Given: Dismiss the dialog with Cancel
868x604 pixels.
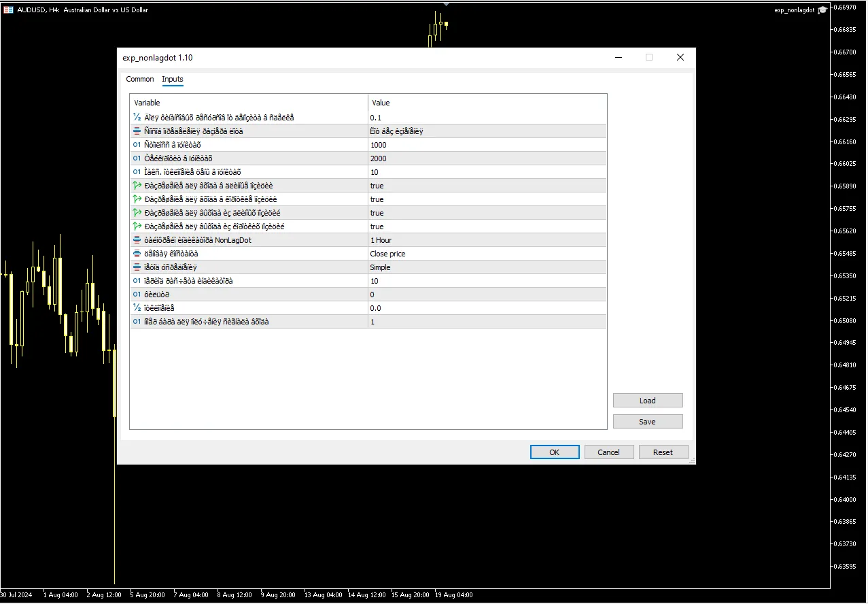Looking at the screenshot, I should [x=608, y=452].
